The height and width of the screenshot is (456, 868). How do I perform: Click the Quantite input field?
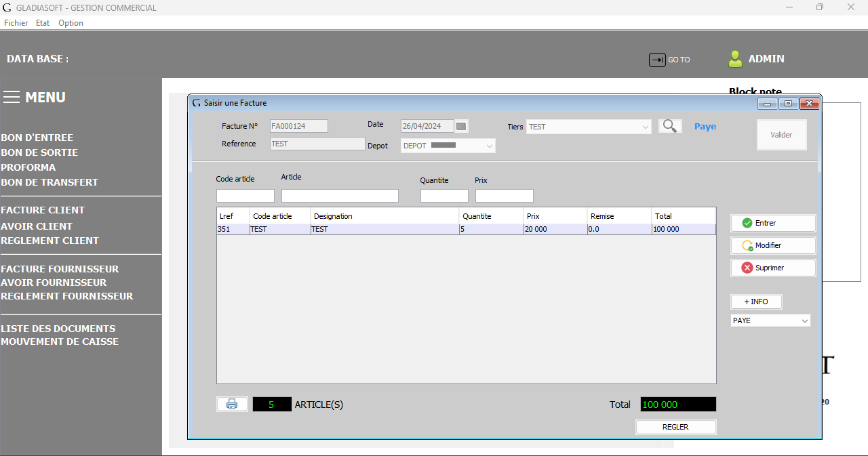click(x=443, y=195)
